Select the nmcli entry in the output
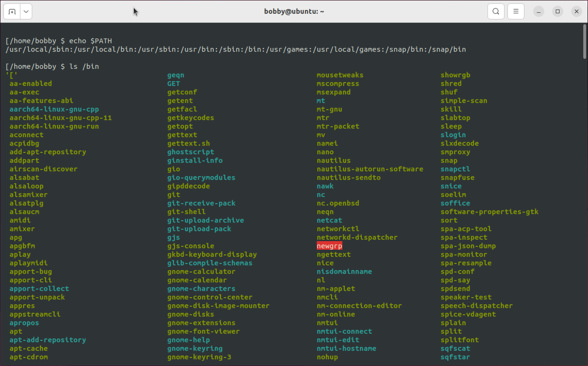The image size is (588, 366). [326, 297]
